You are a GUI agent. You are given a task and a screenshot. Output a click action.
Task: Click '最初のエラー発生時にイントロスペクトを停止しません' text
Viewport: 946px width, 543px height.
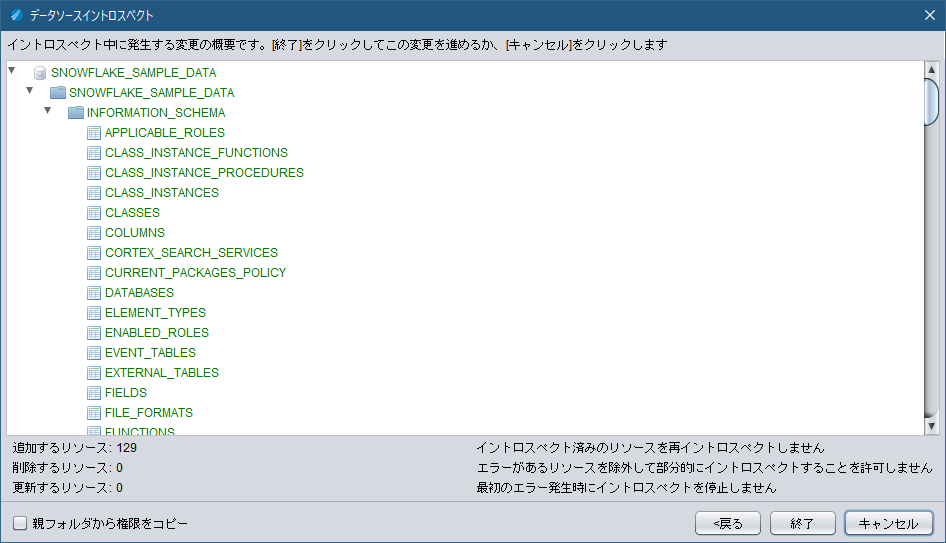pyautogui.click(x=626, y=487)
